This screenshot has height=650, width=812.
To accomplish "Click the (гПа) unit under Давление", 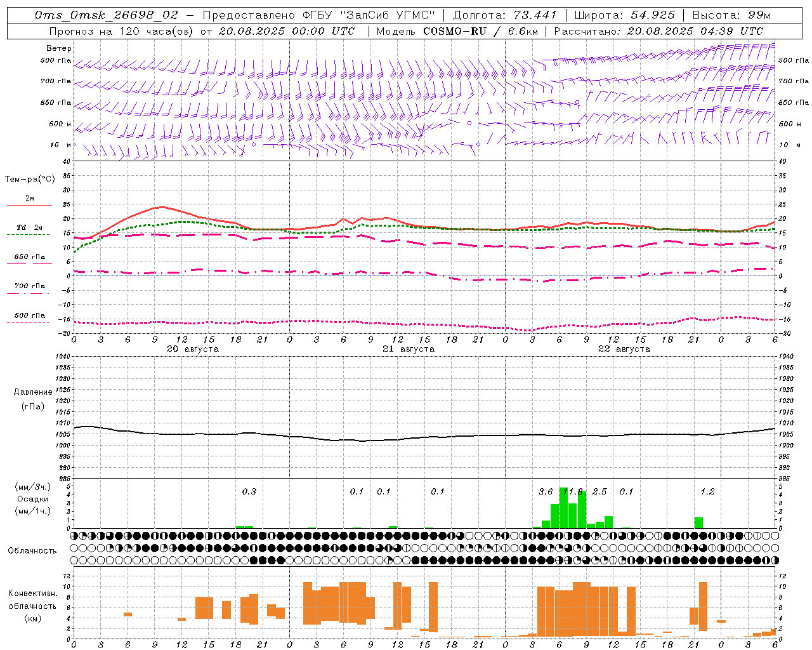I will point(33,407).
